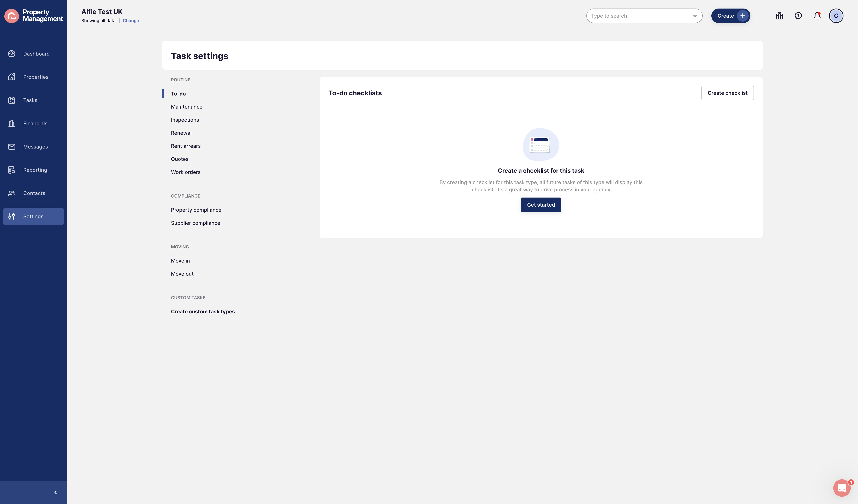Click the Showing all data text
This screenshot has width=858, height=504.
98,20
